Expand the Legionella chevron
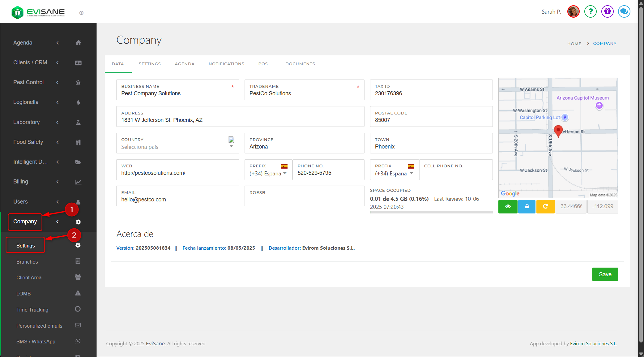 tap(58, 102)
